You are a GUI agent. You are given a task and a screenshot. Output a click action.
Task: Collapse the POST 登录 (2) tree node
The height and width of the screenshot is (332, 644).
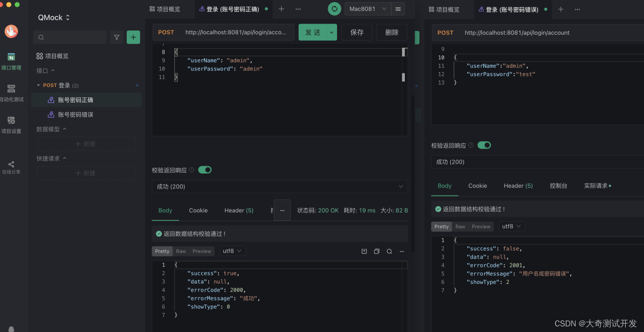point(39,85)
